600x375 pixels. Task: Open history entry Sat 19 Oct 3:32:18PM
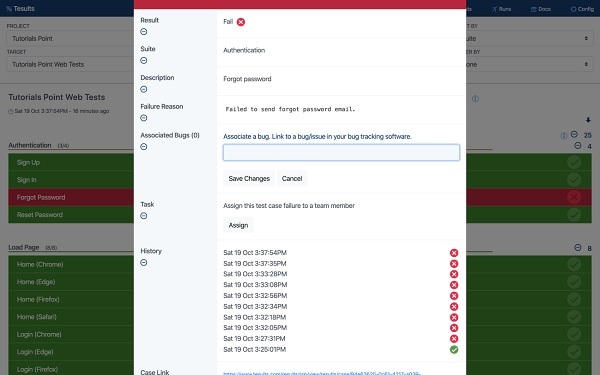tap(254, 317)
